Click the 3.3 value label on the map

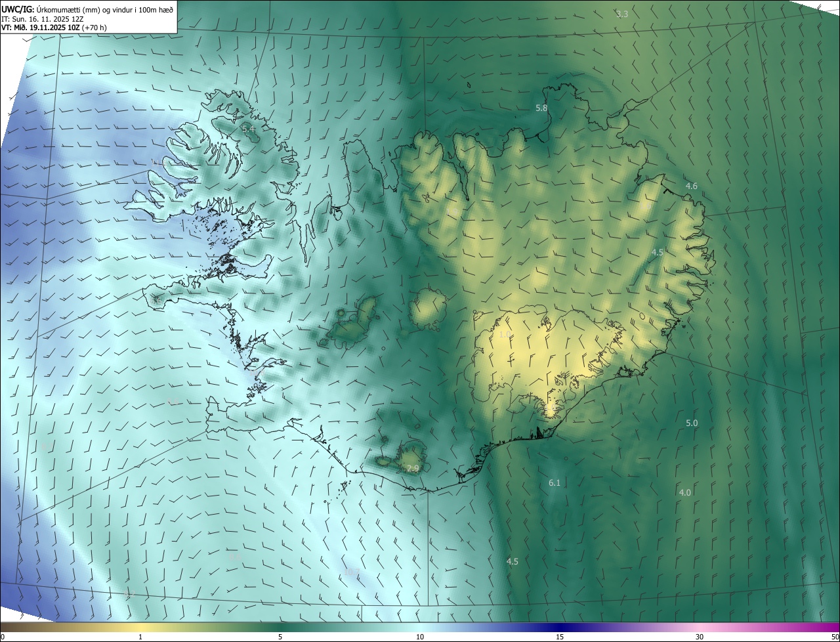pyautogui.click(x=622, y=14)
